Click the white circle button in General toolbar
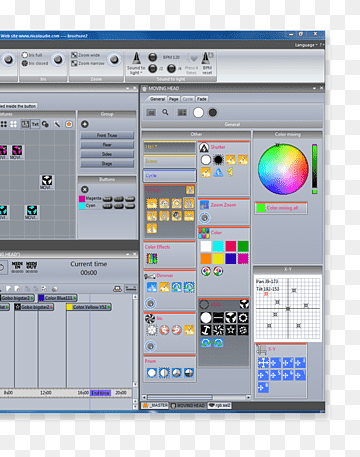The width and height of the screenshot is (360, 457). click(x=198, y=113)
